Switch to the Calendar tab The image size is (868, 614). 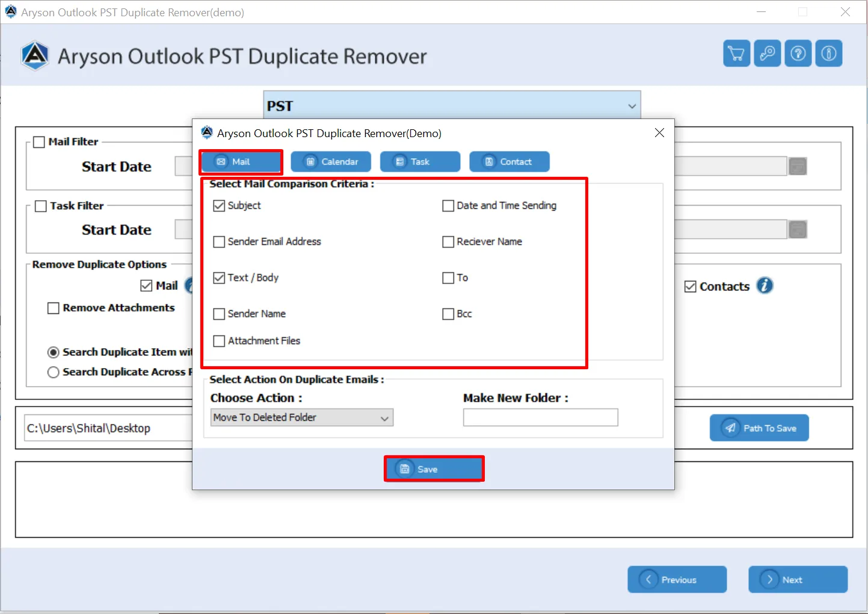click(x=331, y=162)
